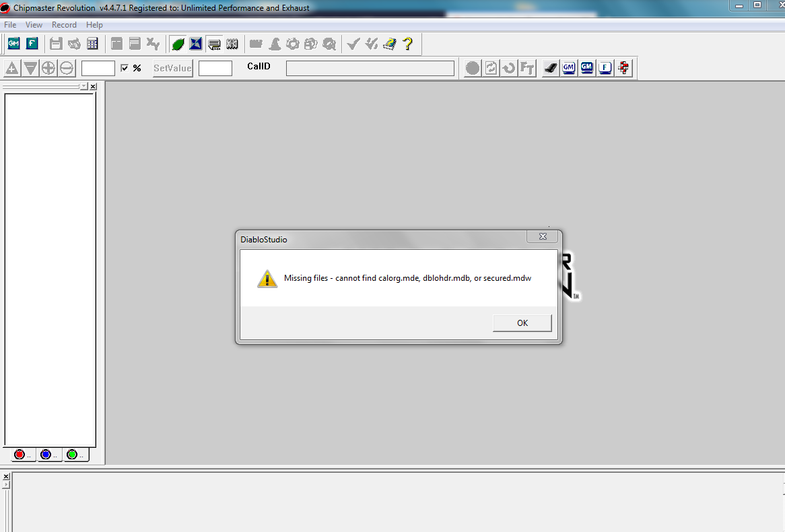Click the blue pinwheel icon
This screenshot has width=785, height=532.
click(196, 44)
